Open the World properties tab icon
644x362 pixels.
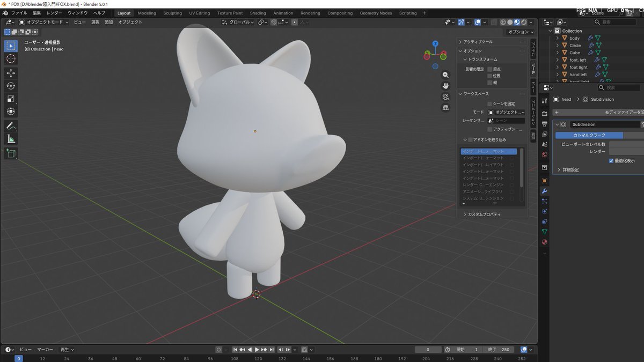[x=544, y=154]
